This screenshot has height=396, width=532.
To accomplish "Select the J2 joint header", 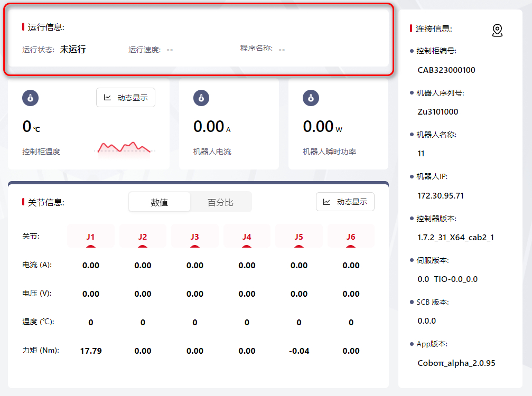I will tap(143, 236).
